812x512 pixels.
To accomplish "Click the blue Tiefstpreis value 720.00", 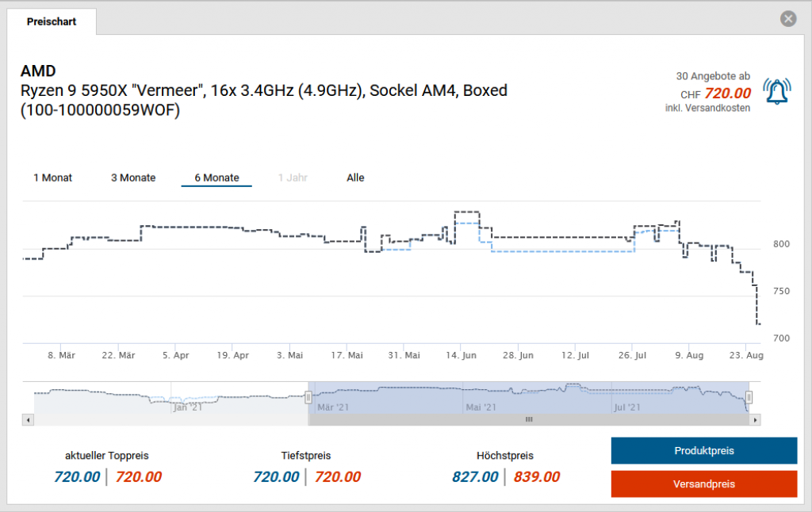I will coord(275,477).
